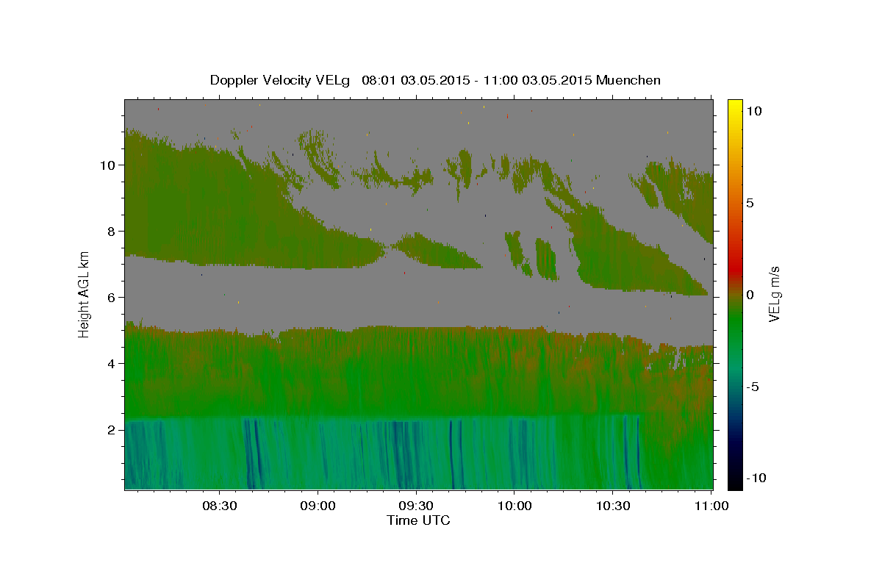Click the plot title "Doppler Velocity VELg"
Screen dimensions: 882x588
tap(282, 80)
